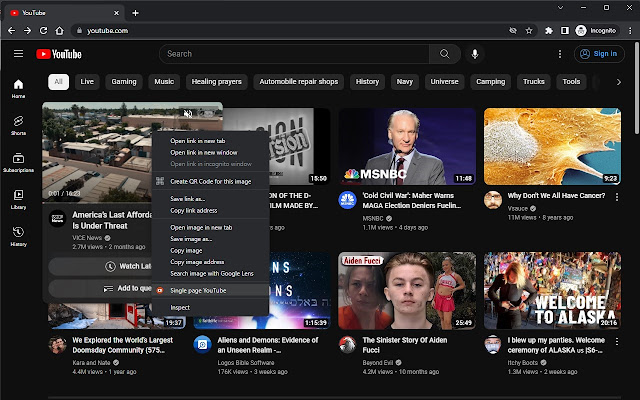Click the Sign in button

598,54
